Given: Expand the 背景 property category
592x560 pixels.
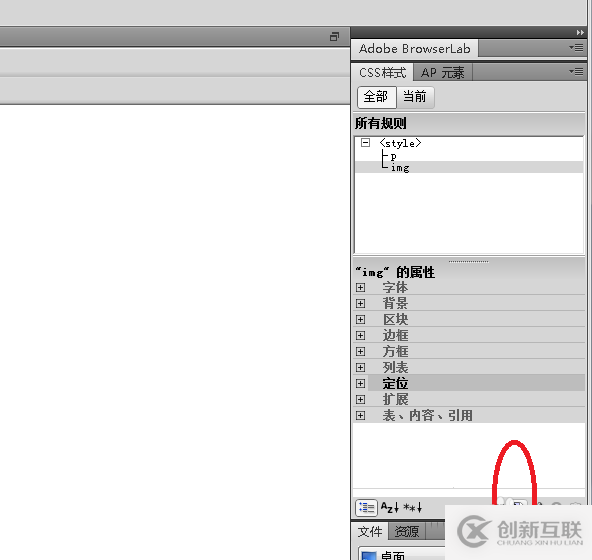Looking at the screenshot, I should click(x=361, y=304).
